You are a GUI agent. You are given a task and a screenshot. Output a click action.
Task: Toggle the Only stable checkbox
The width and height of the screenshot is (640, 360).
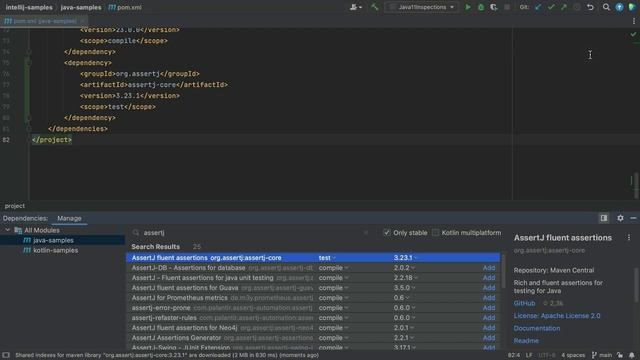tap(387, 232)
